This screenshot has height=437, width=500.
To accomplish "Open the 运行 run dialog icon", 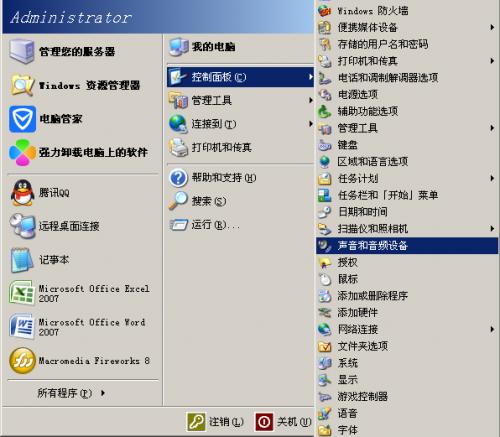I will click(x=179, y=225).
